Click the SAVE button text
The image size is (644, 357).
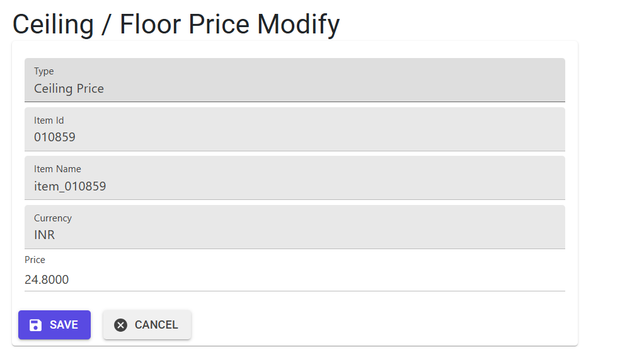point(64,325)
